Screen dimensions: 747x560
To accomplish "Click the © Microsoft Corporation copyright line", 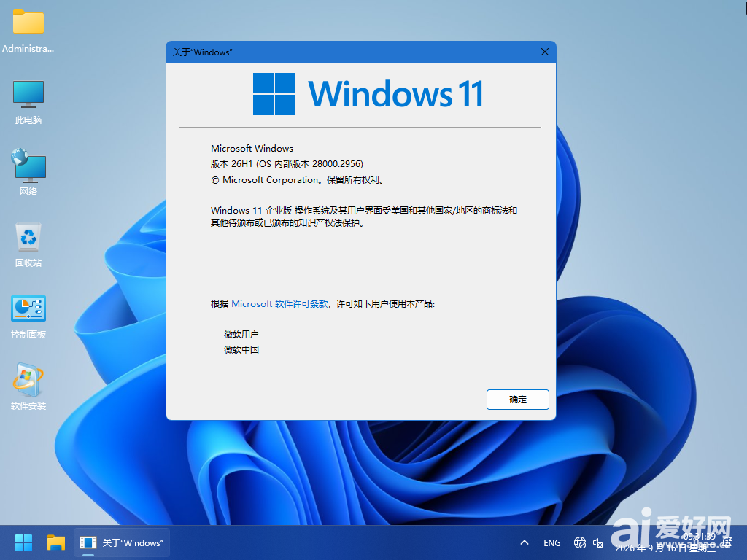I will [298, 180].
